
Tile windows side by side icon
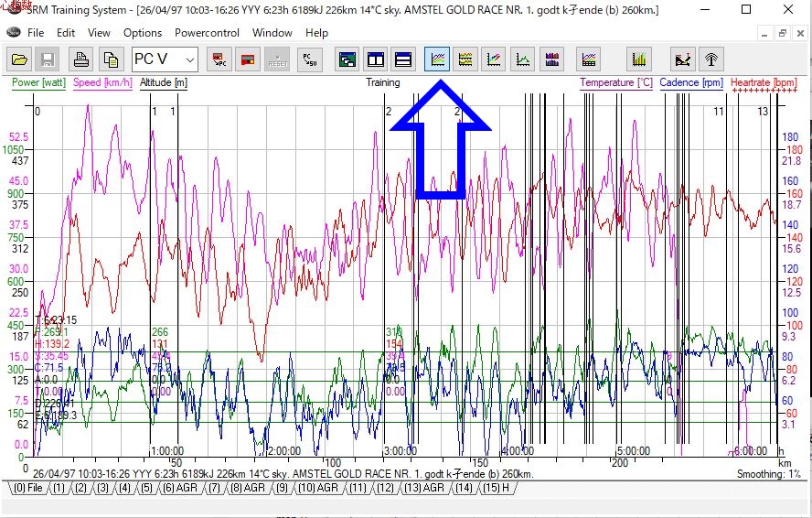376,59
